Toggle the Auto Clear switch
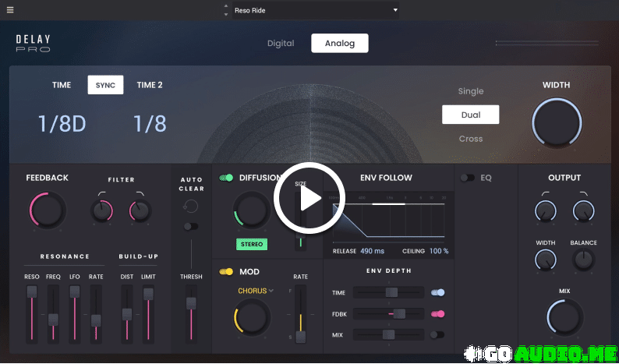The height and width of the screenshot is (364, 619). coord(191,226)
